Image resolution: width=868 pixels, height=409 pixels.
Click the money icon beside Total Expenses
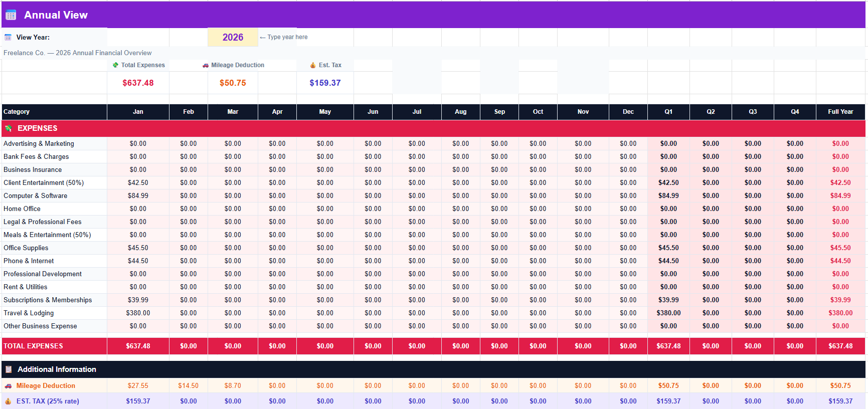116,65
